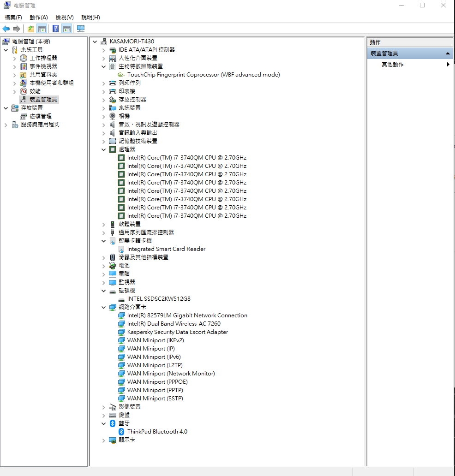455x476 pixels.
Task: Select the 列印佇列 category
Action: 130,83
